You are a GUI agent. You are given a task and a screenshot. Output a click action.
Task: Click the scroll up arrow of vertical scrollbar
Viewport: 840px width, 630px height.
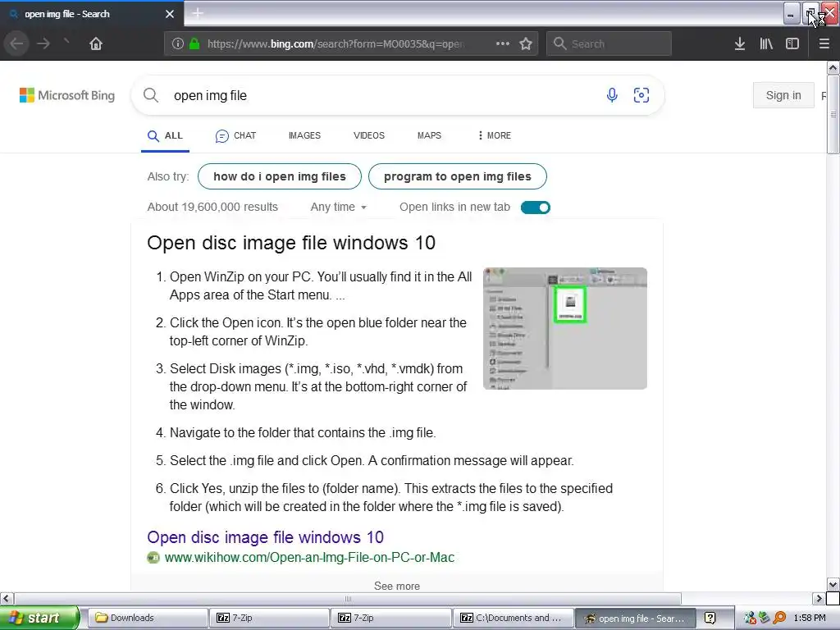[x=833, y=67]
